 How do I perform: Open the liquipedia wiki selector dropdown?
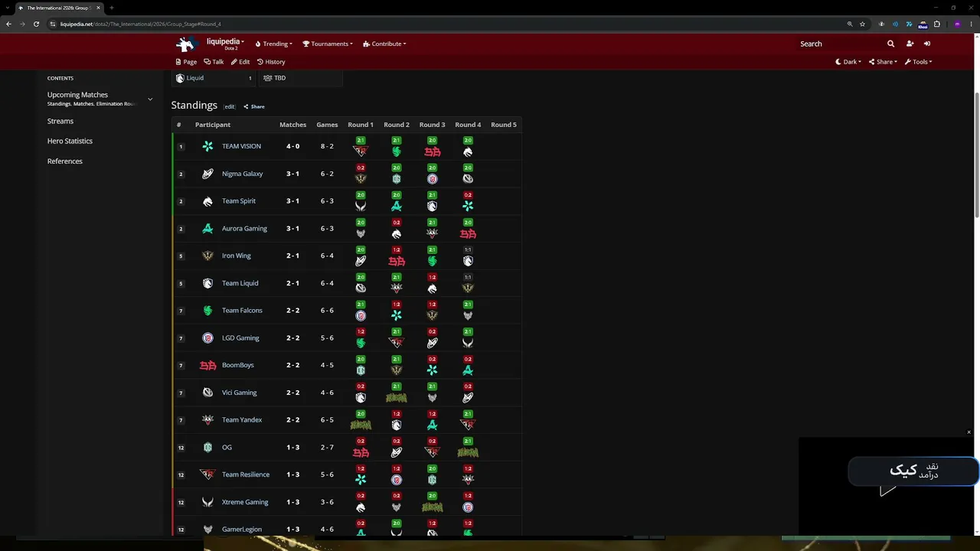(225, 43)
